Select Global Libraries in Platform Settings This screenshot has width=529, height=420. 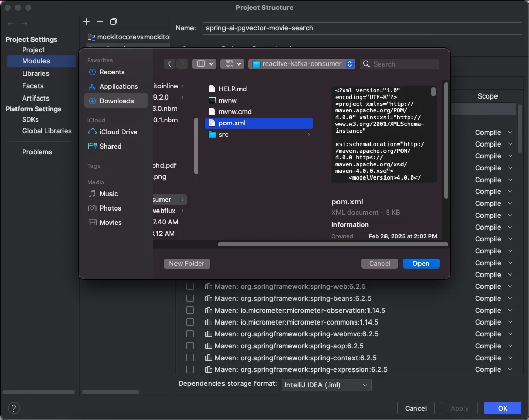[46, 131]
